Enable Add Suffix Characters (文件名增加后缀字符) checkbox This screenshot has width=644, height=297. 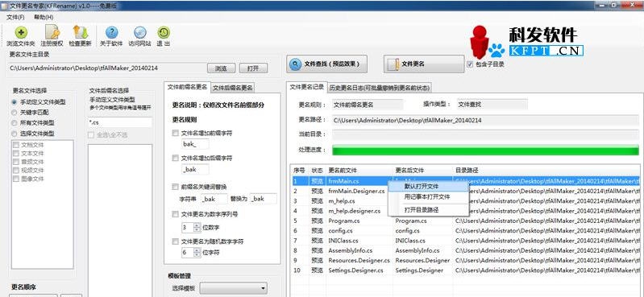176,158
